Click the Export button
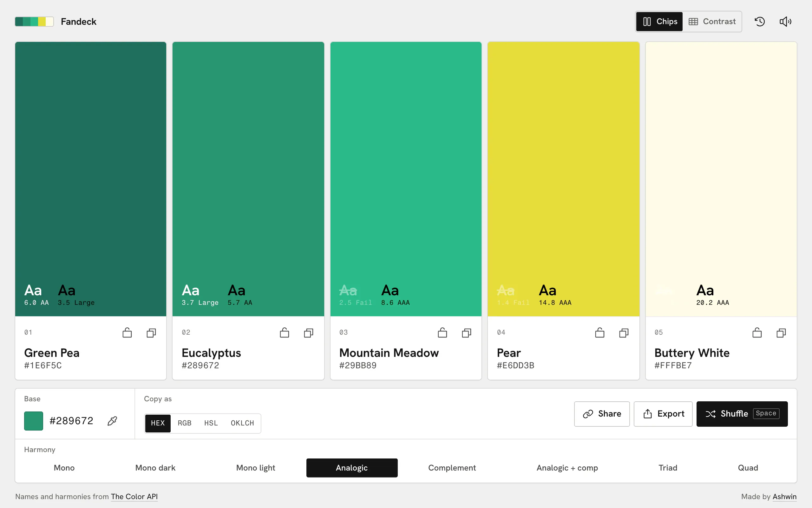 663,414
